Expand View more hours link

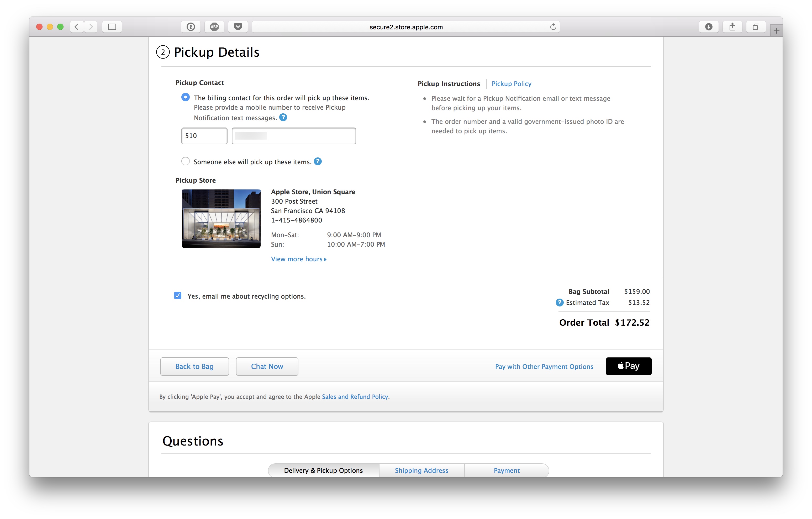coord(298,259)
